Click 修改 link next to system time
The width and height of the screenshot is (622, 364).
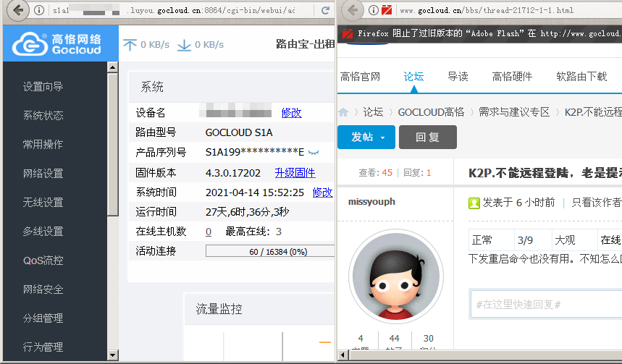tap(322, 192)
